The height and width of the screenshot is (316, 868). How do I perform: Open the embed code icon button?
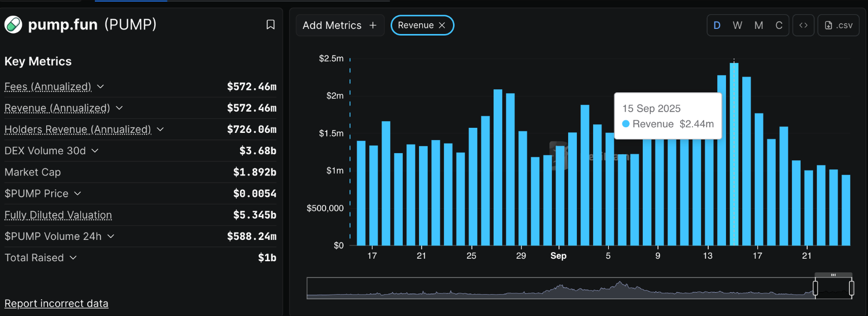click(803, 25)
